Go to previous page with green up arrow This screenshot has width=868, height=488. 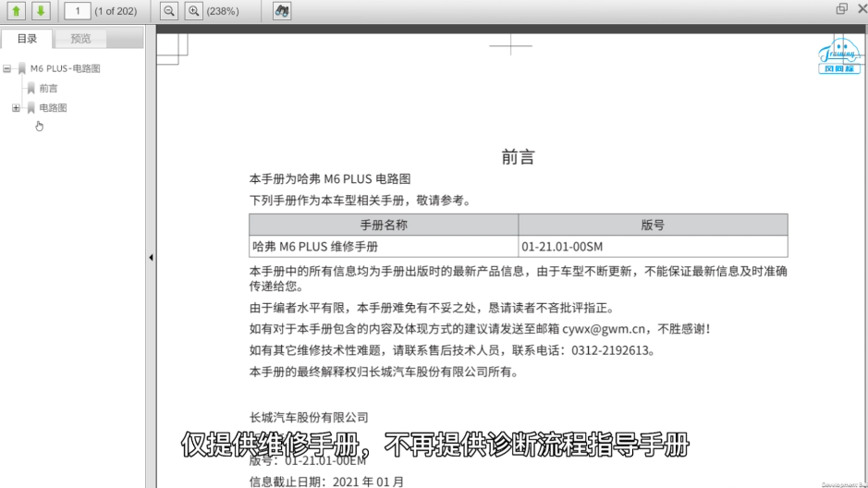tap(16, 10)
